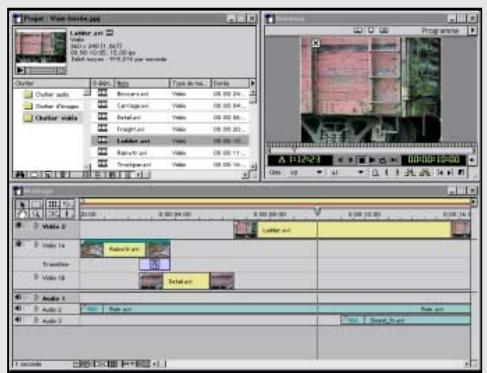
Task: Click the Lift button in the monitor bottom row
Action: 409,172
